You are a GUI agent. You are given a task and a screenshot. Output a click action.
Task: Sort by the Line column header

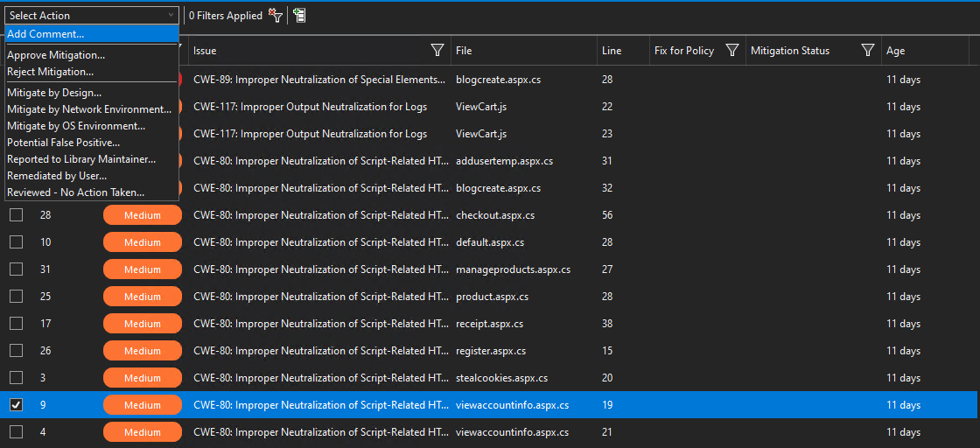[612, 51]
